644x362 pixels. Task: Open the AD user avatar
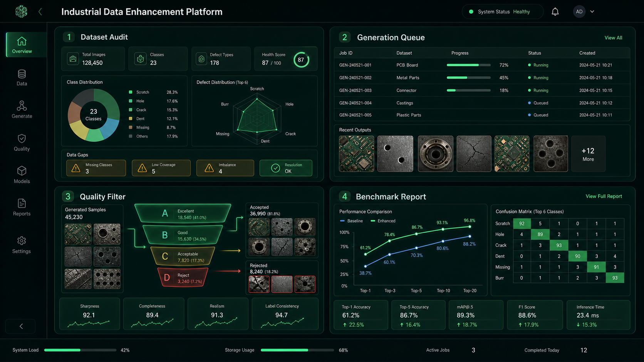[x=579, y=12]
